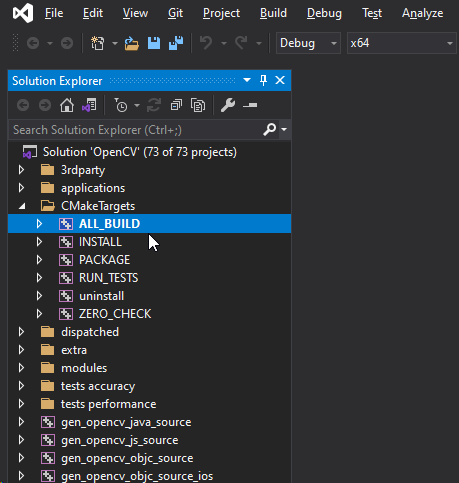Toggle the Preview Selected Items icon
Screen dimensions: 459x483
point(250,105)
